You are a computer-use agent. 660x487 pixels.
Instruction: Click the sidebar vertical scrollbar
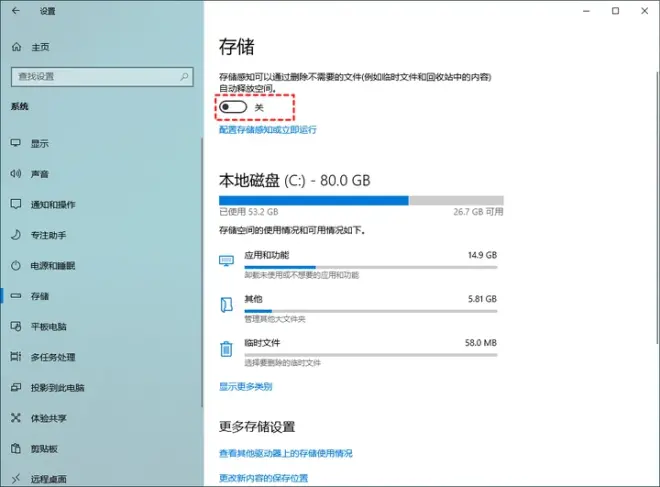pos(202,271)
